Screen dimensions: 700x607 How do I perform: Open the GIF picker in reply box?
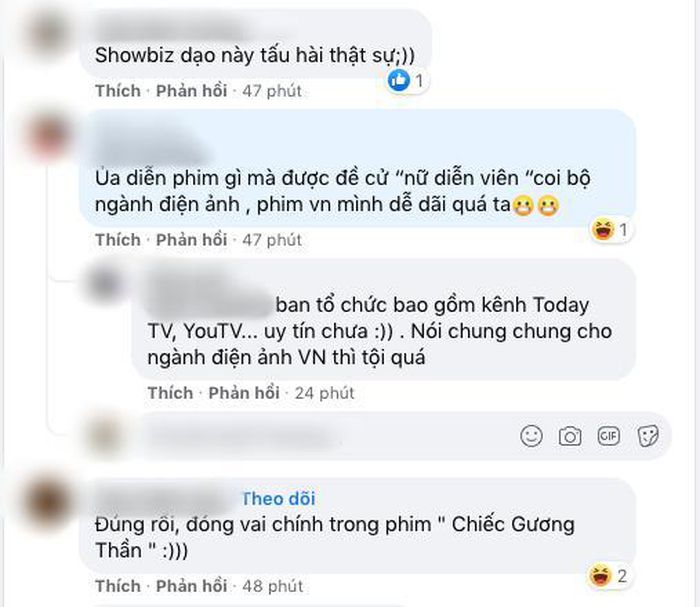608,436
